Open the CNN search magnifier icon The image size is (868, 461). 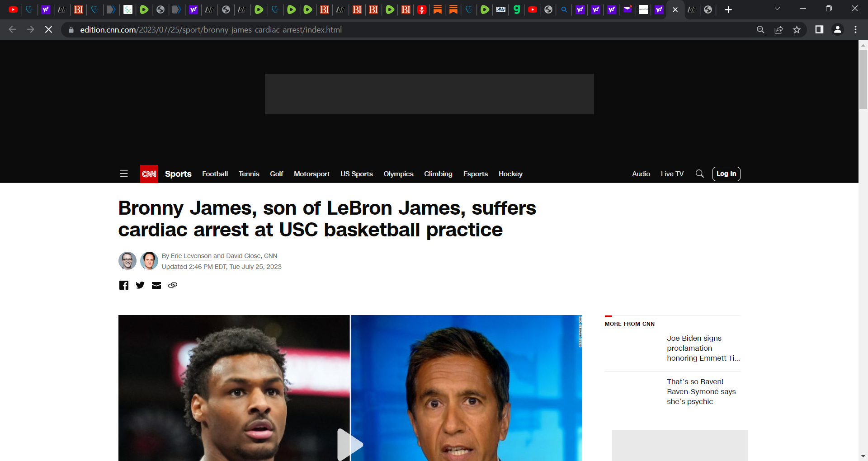point(700,174)
